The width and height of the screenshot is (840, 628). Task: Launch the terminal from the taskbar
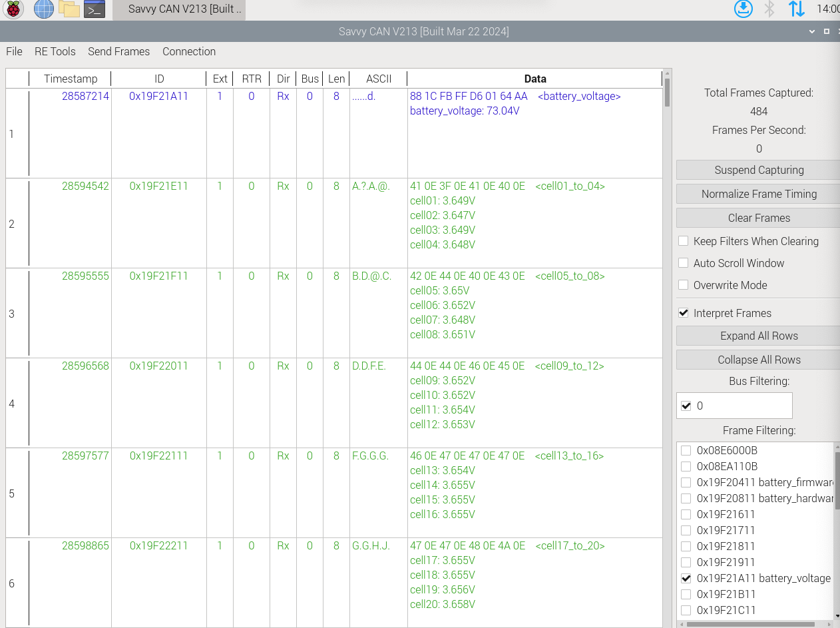point(95,9)
